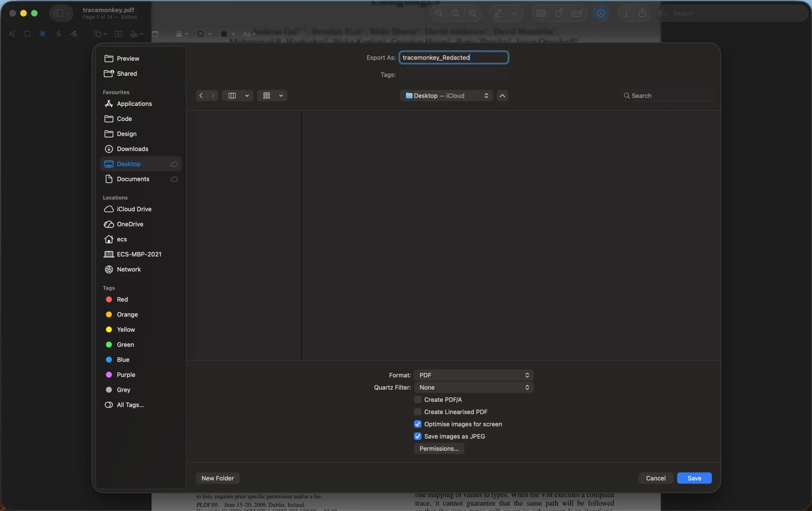
Task: Select Documents in Favourites
Action: pos(141,179)
